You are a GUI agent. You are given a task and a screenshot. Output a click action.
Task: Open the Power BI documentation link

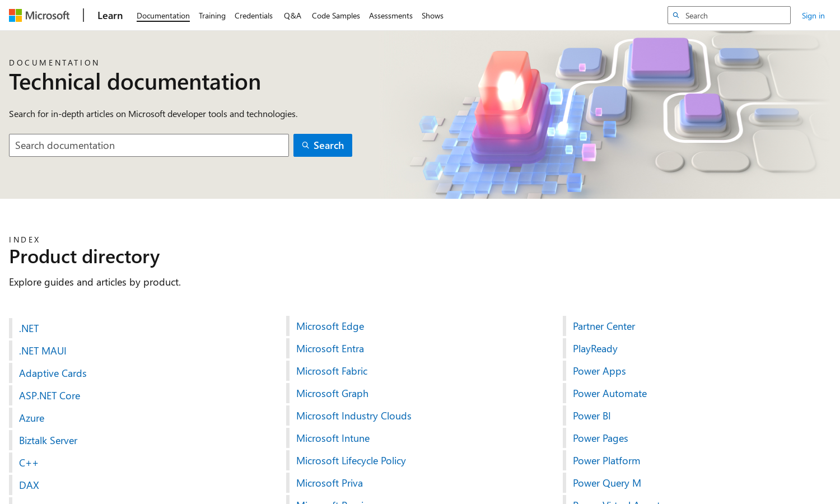coord(591,416)
